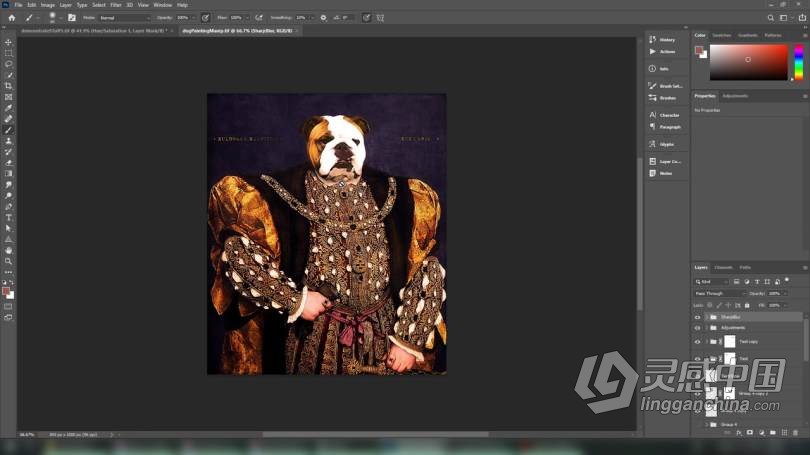Open smoothing options gear icon
810x455 pixels.
[323, 18]
